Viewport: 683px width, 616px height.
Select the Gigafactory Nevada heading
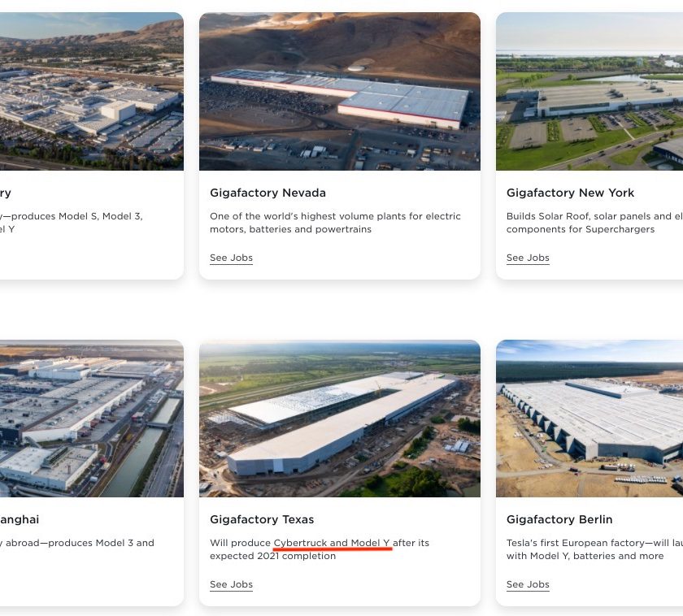pos(268,193)
